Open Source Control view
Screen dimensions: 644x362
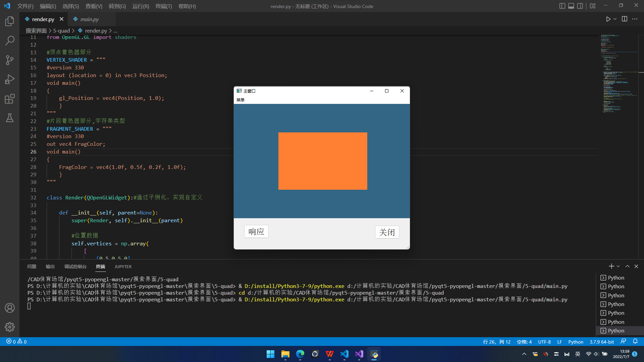pos(10,60)
